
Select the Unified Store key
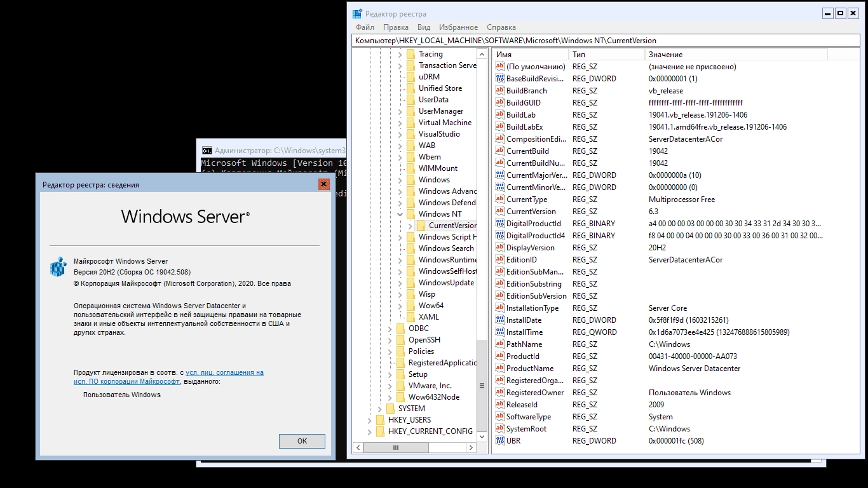440,88
